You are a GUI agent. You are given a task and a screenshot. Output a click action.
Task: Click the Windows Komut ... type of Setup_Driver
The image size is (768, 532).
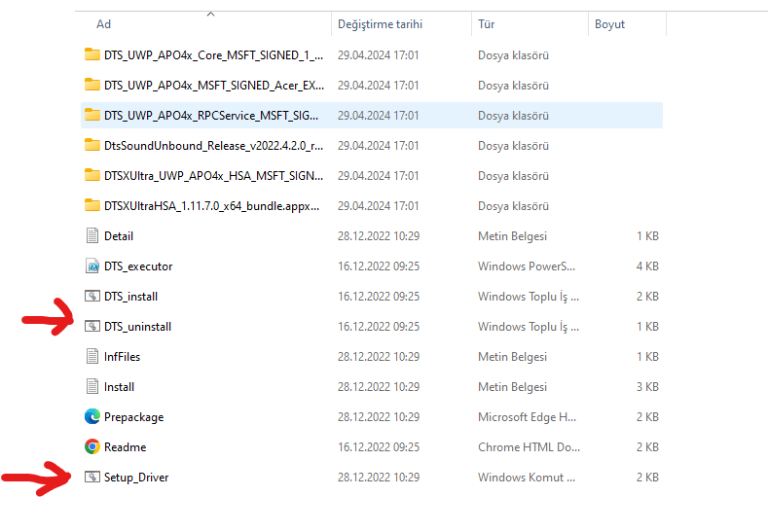click(527, 478)
